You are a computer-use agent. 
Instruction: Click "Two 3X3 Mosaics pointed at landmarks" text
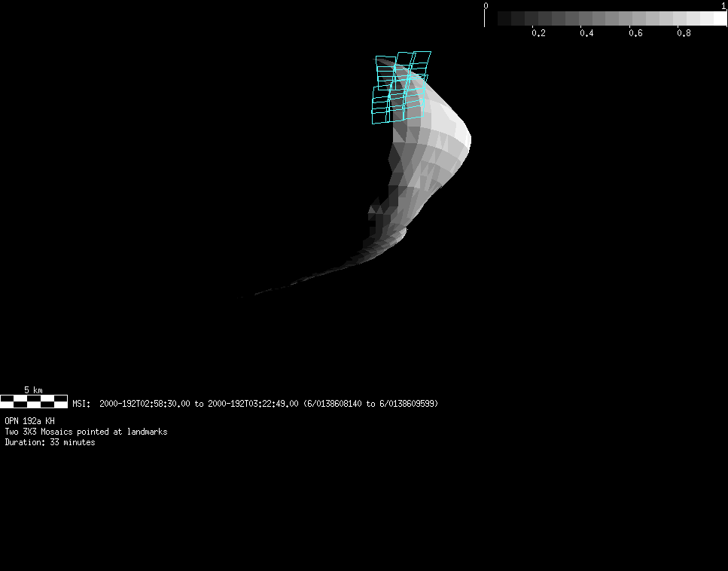(86, 432)
